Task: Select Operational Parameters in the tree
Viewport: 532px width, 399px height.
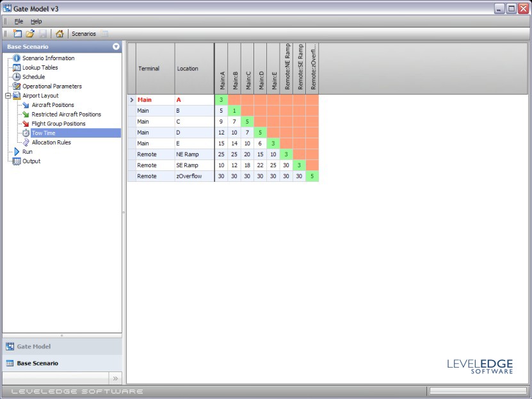Action: coord(52,86)
